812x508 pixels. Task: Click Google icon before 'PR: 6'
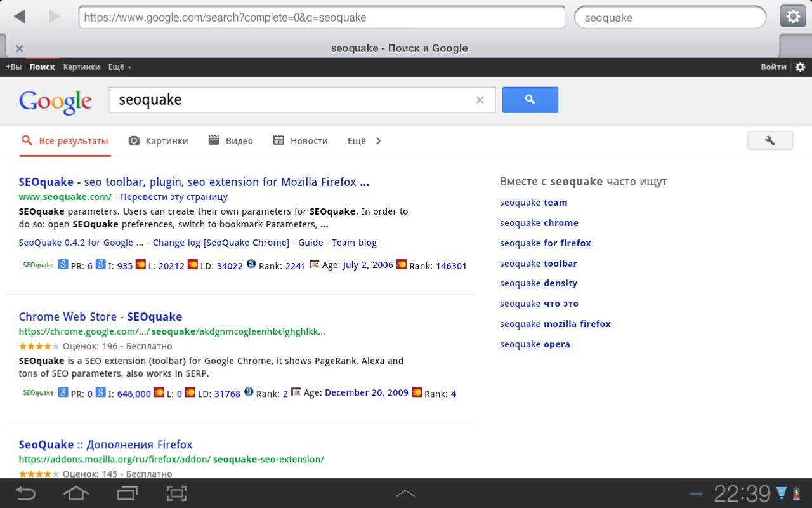click(x=63, y=264)
